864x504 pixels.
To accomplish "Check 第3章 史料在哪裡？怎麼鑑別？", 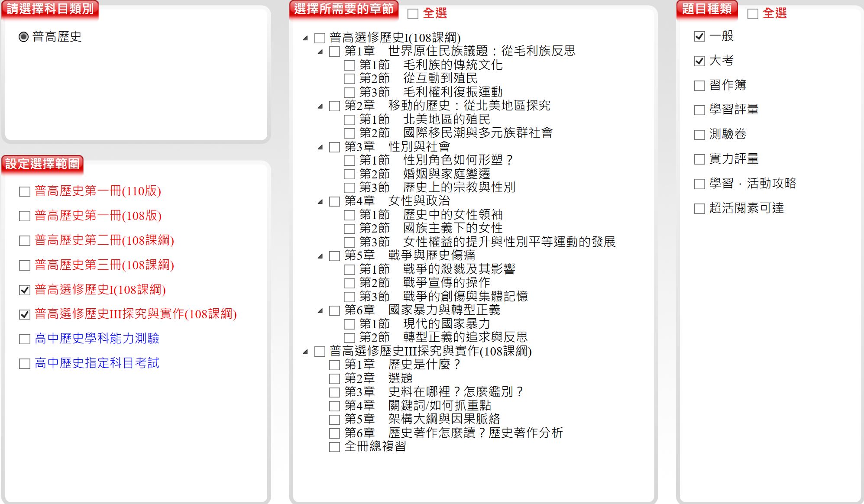I will [334, 392].
